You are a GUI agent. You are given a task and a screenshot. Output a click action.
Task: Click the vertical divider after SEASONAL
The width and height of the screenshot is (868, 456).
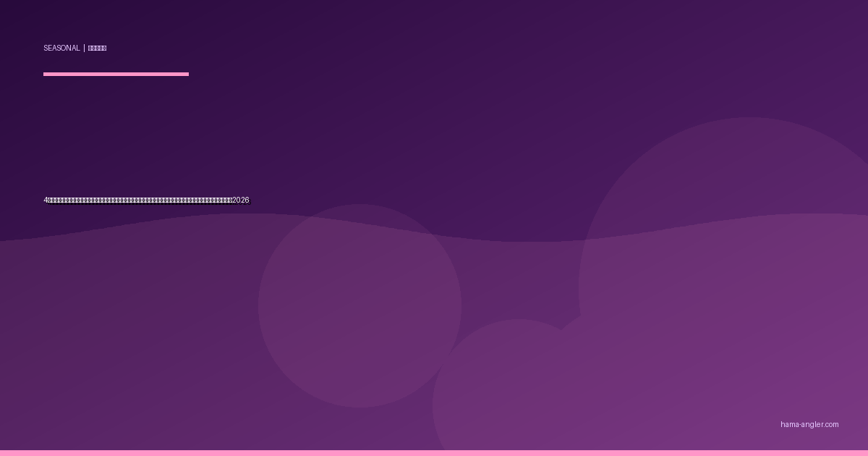click(x=84, y=48)
